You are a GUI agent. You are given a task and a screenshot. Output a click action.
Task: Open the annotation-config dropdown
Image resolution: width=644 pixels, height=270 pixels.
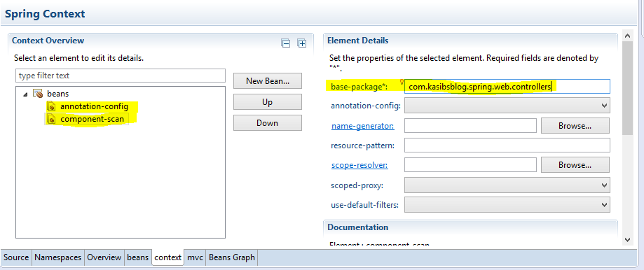(x=507, y=106)
